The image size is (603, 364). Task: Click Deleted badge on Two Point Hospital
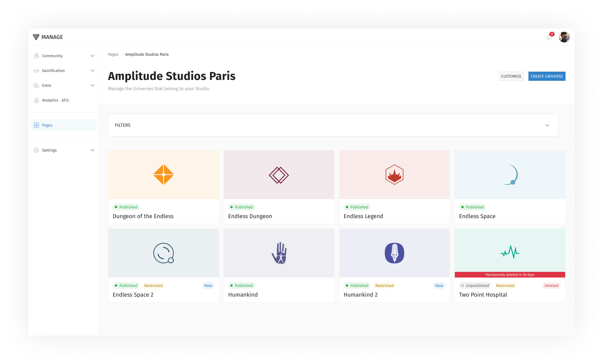pyautogui.click(x=552, y=286)
